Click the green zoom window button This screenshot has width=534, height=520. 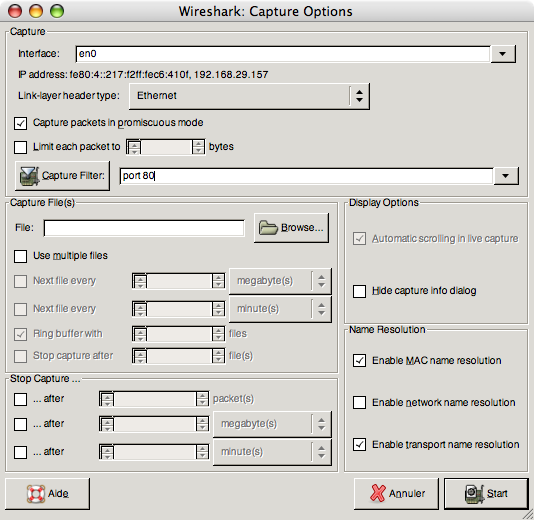click(x=57, y=11)
